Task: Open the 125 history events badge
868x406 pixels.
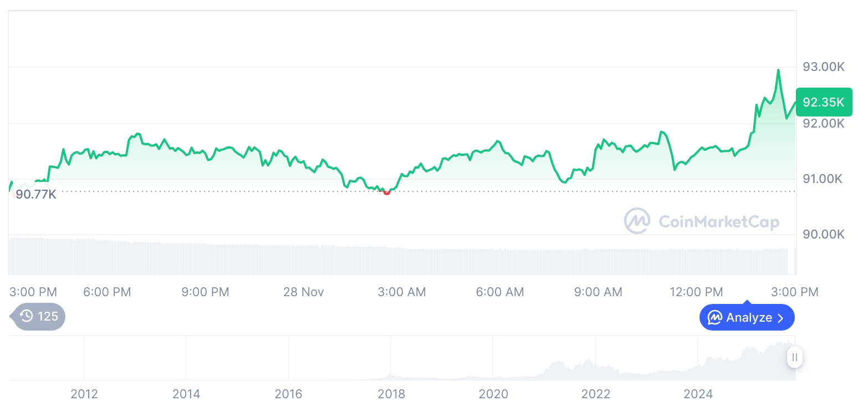Action: tap(39, 317)
